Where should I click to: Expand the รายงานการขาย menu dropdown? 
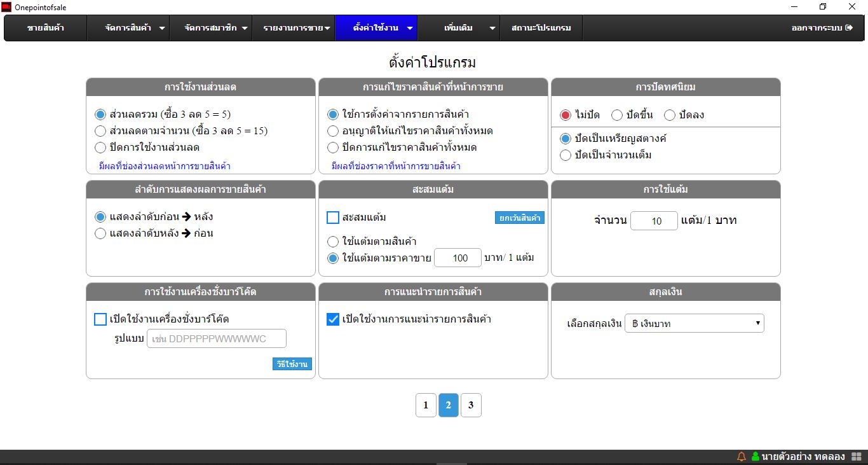[297, 28]
